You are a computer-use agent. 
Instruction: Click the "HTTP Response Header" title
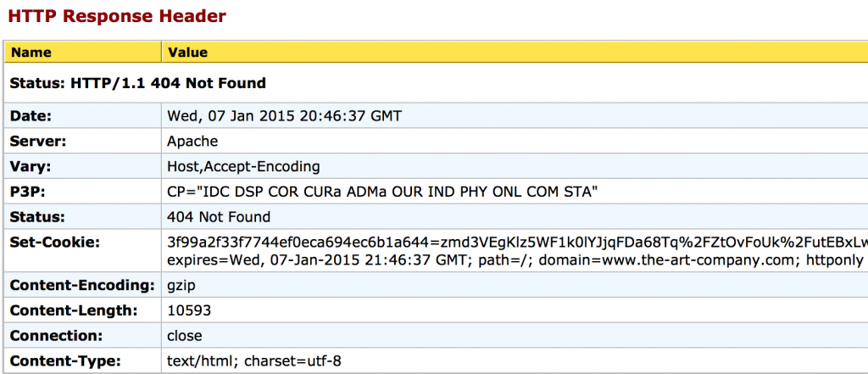point(117,14)
